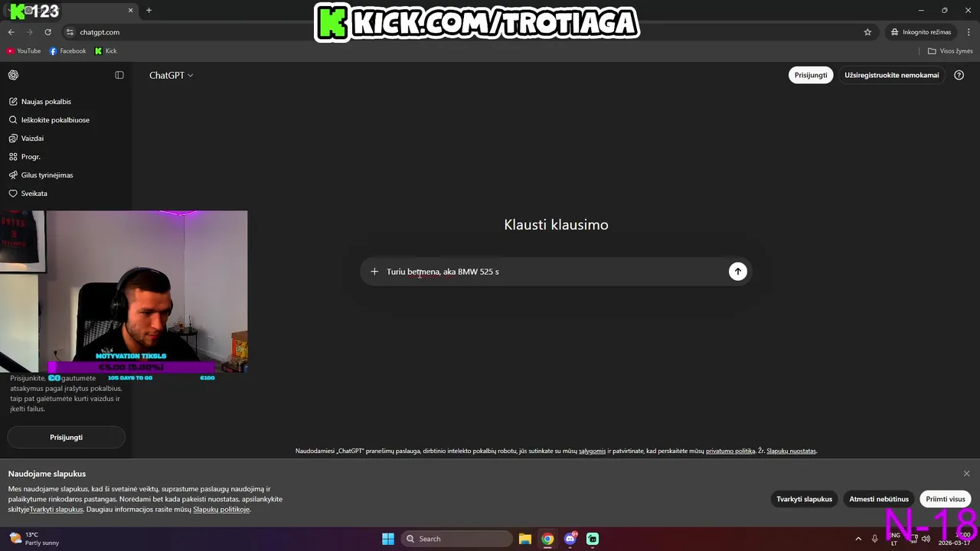
Task: Open the teal app icon on taskbar
Action: point(593,539)
